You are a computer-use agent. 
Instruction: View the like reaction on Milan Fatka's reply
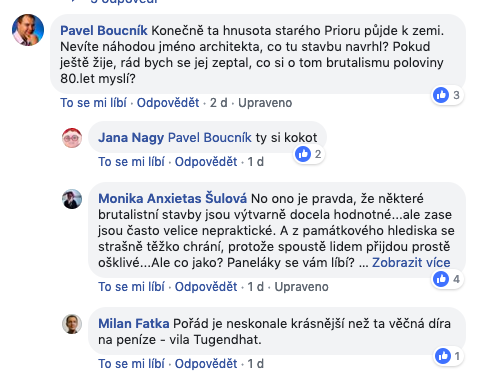point(449,356)
